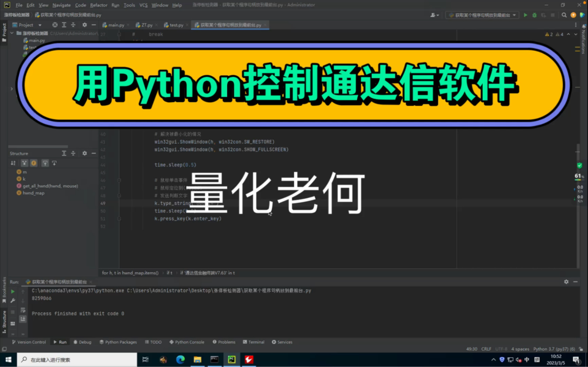Open Python 3.7 (py37) interpreter selector
This screenshot has height=367, width=588.
coord(554,349)
